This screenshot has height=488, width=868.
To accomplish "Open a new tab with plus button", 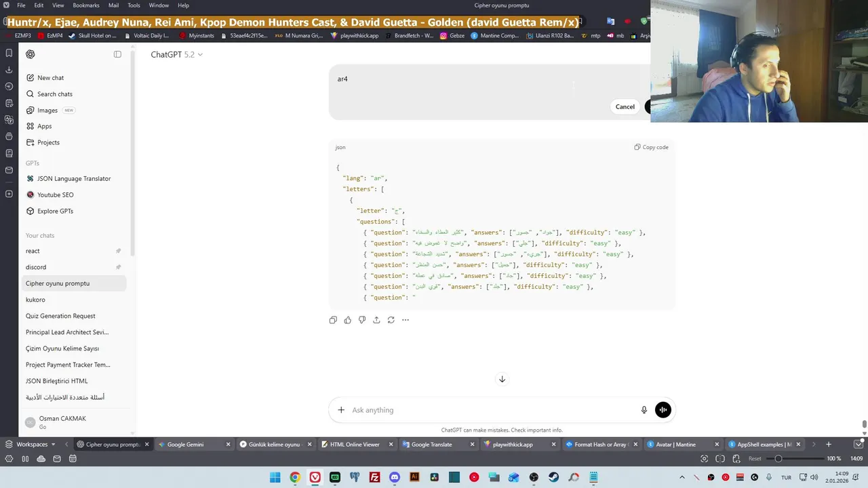I will click(828, 445).
